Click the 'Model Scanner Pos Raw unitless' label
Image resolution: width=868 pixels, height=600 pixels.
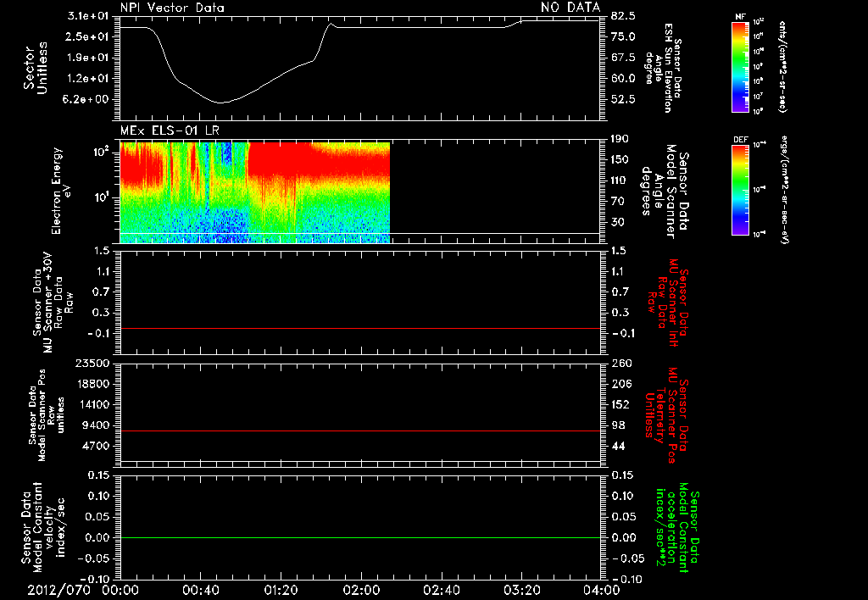click(47, 415)
